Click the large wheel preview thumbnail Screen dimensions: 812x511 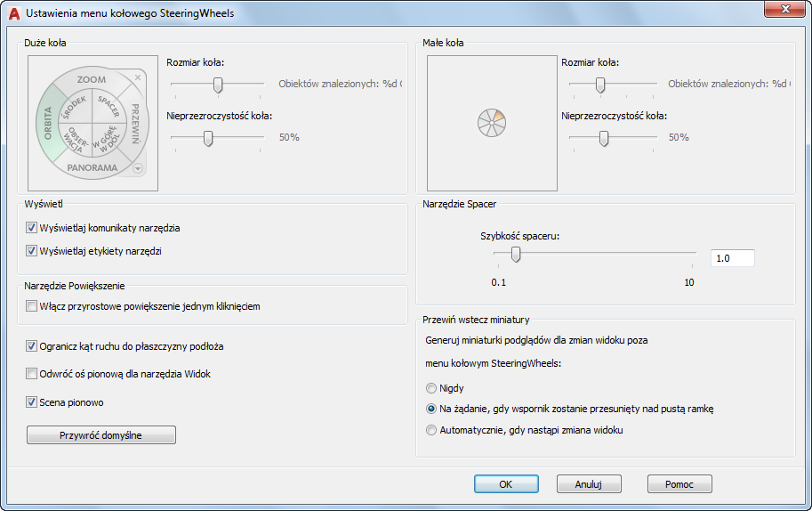tap(92, 124)
